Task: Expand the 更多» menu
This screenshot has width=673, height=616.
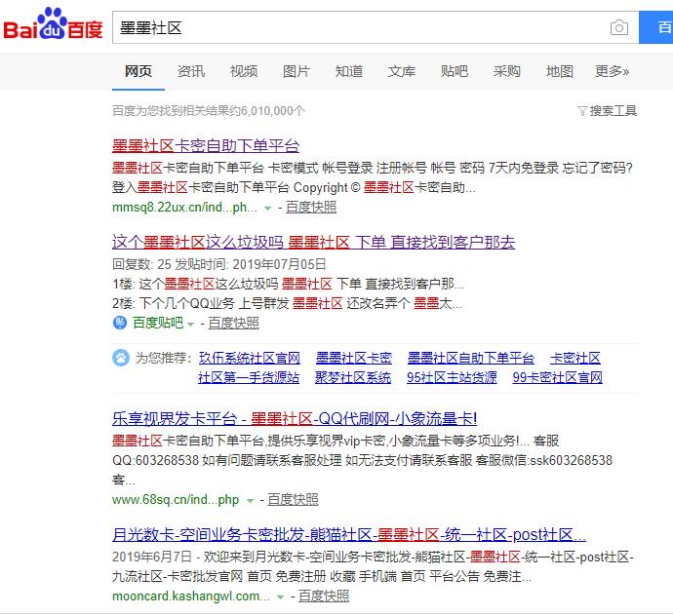Action: (x=613, y=71)
